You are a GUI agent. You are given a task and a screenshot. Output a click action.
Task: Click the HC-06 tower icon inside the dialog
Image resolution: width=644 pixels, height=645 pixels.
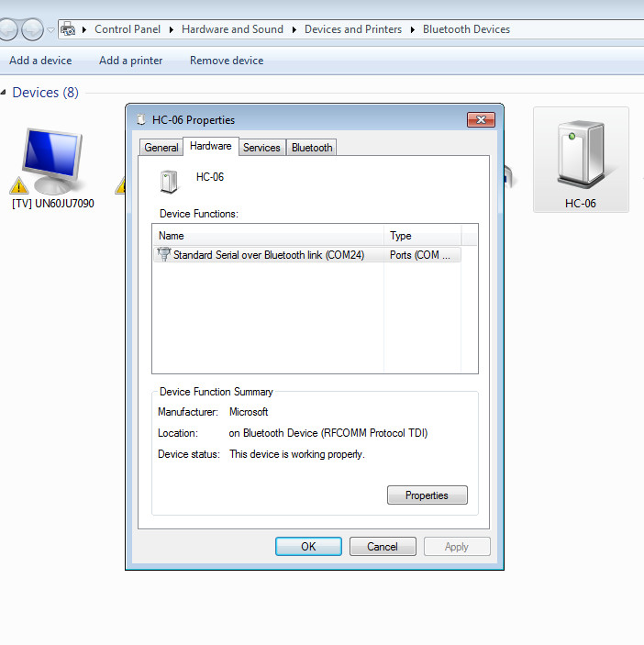[169, 182]
